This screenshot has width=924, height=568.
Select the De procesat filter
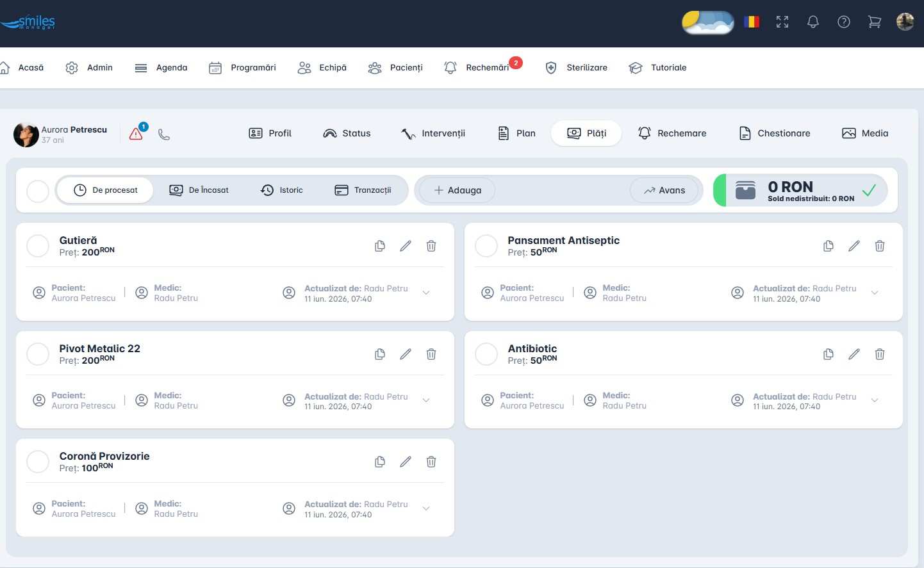tap(106, 190)
